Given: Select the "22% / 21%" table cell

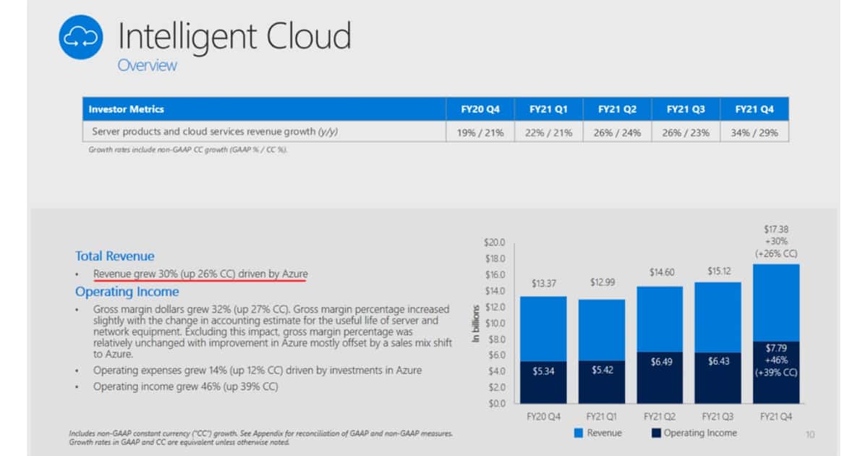Looking at the screenshot, I should click(x=549, y=132).
